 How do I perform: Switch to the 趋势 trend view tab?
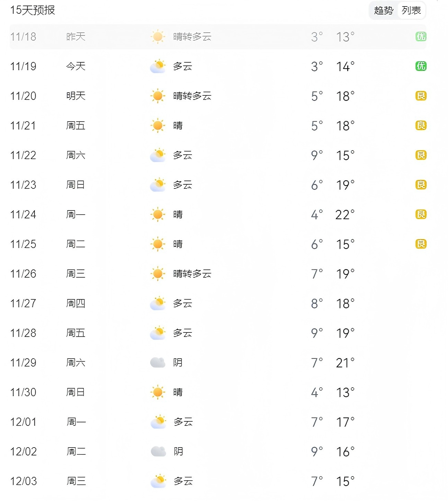point(384,11)
